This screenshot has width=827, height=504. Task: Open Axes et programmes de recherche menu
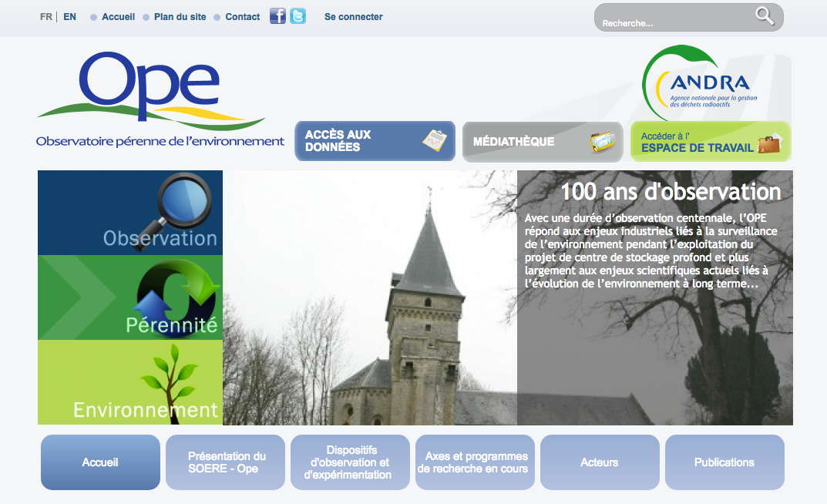(475, 462)
